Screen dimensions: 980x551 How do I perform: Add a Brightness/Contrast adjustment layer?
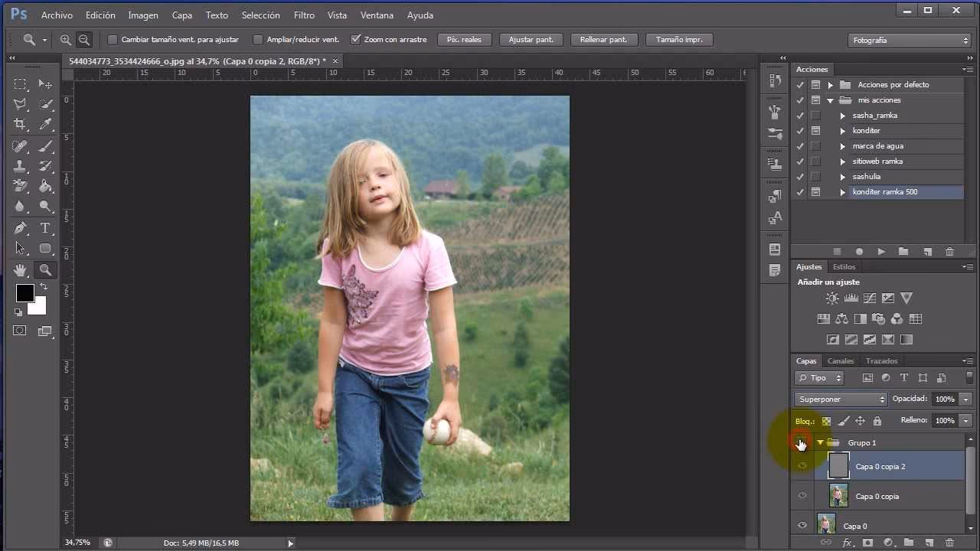(832, 298)
